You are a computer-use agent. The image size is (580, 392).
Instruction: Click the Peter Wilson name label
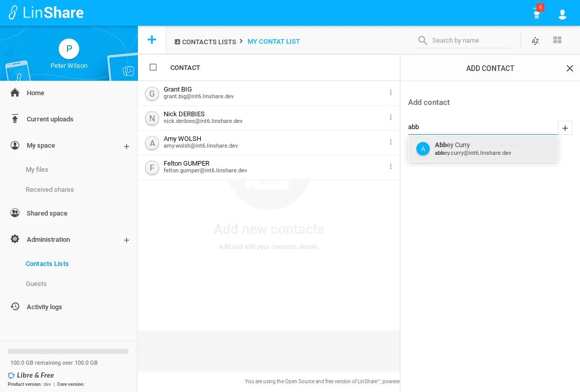click(69, 65)
